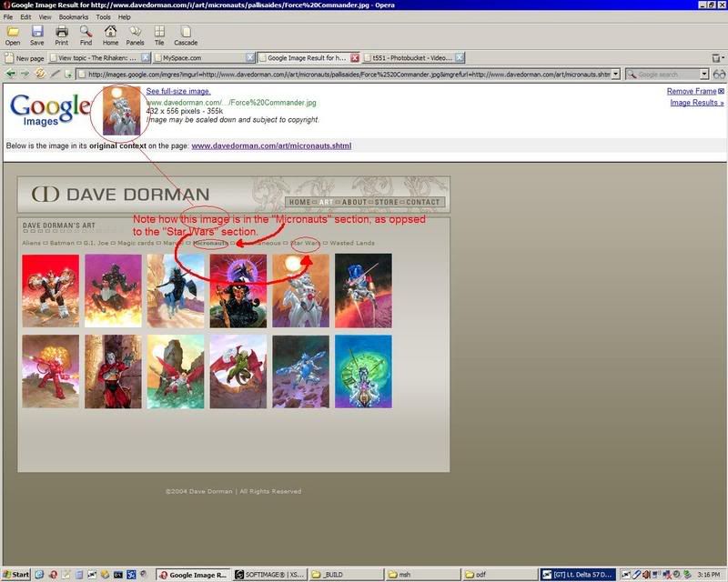Cascade pages using Cascade icon
The width and height of the screenshot is (728, 582).
[x=186, y=35]
